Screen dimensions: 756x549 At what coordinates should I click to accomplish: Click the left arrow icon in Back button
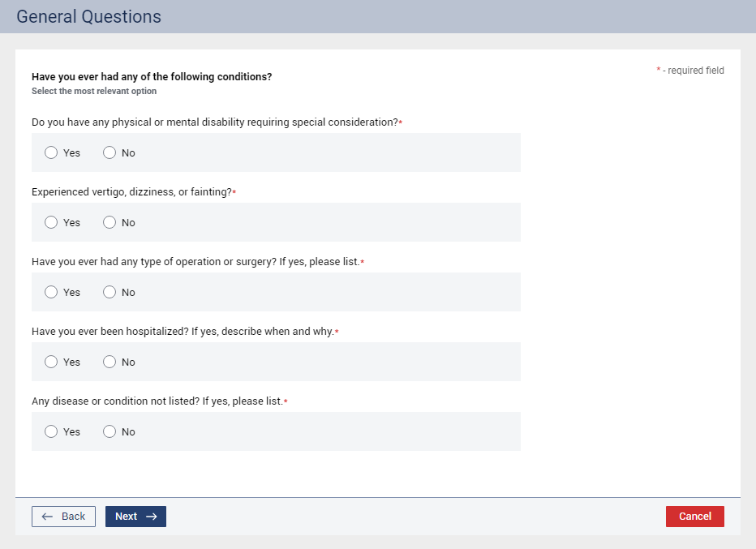[47, 517]
